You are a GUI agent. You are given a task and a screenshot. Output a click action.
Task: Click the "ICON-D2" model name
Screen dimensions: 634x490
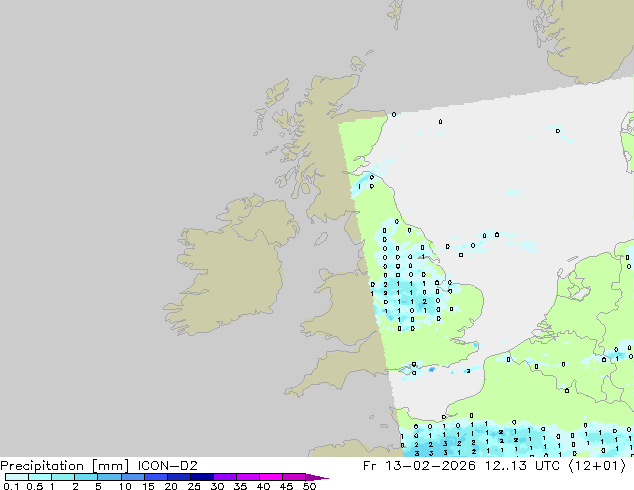[167, 466]
